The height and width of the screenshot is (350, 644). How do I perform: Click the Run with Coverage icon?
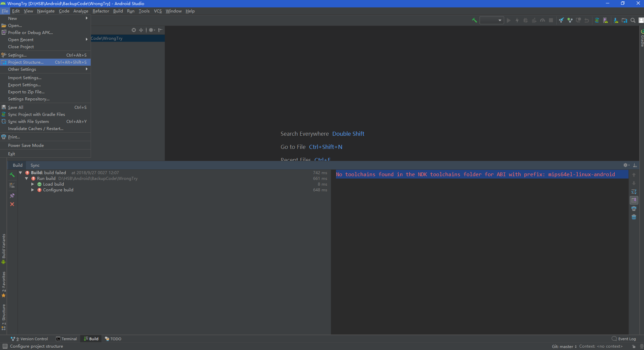pos(534,20)
